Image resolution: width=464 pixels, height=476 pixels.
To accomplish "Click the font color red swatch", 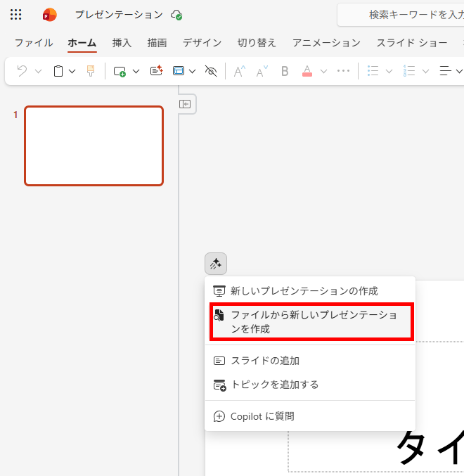I will coord(307,71).
